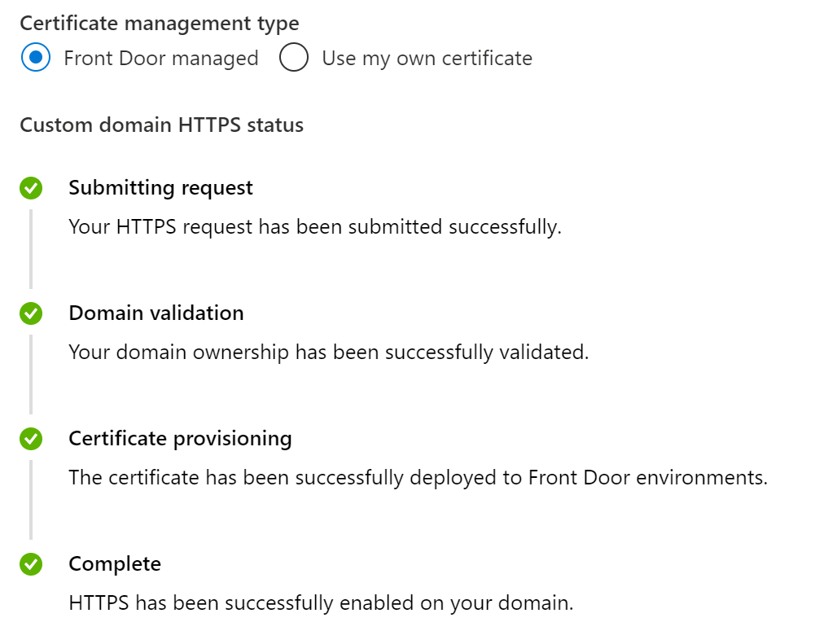Click the progress line below Certificate provisioning
The image size is (815, 644).
[x=31, y=499]
